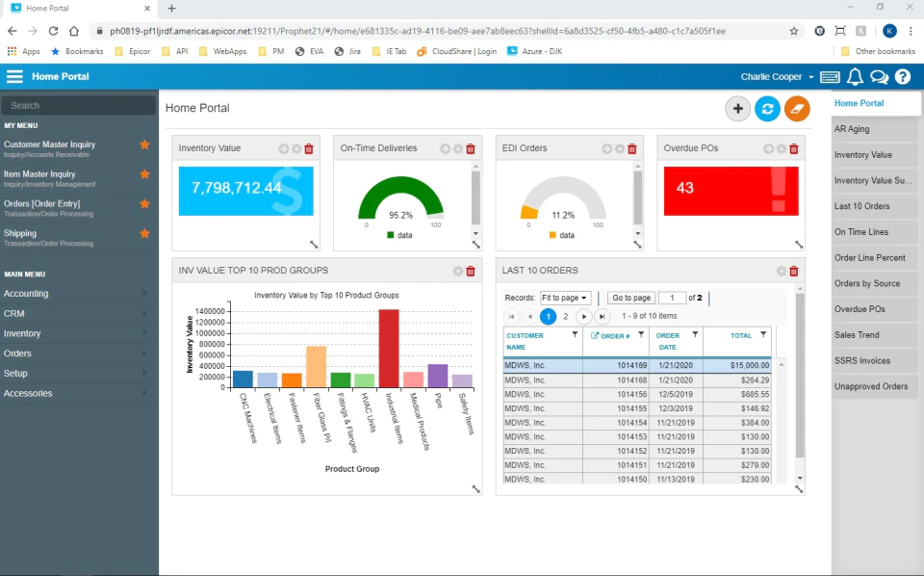The height and width of the screenshot is (576, 924).
Task: Refresh the portal with the blue button
Action: click(x=767, y=109)
